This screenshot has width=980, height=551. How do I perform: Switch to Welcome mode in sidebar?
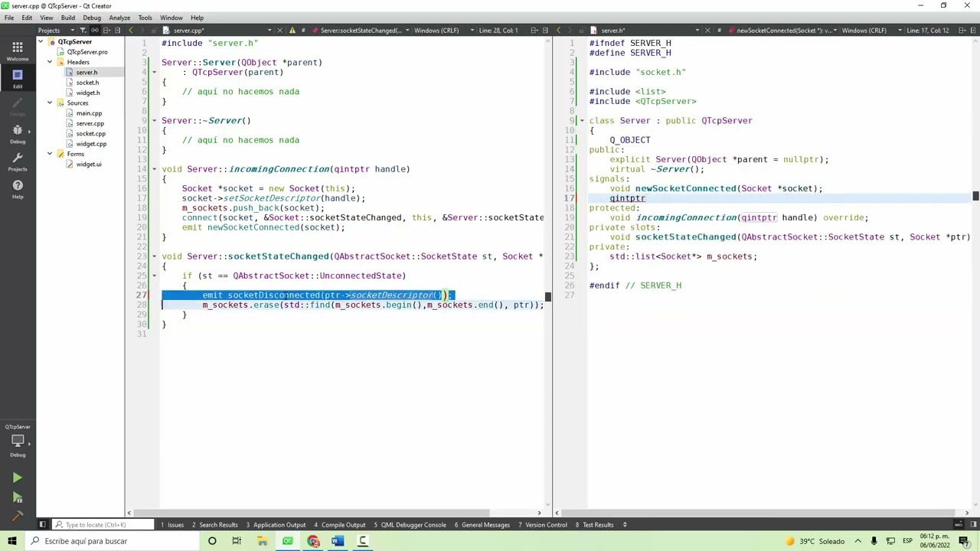[17, 51]
